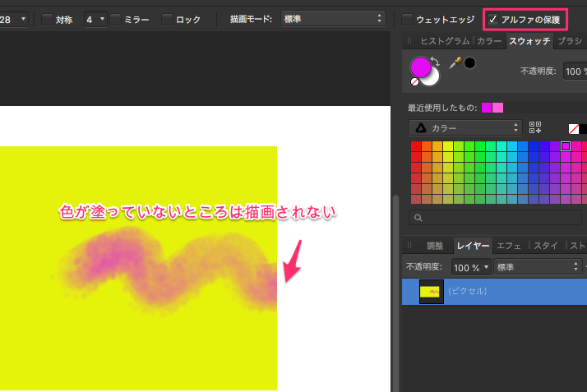Swap primary and secondary colors arrow icon
Viewport: 587px width, 392px height.
tap(436, 60)
